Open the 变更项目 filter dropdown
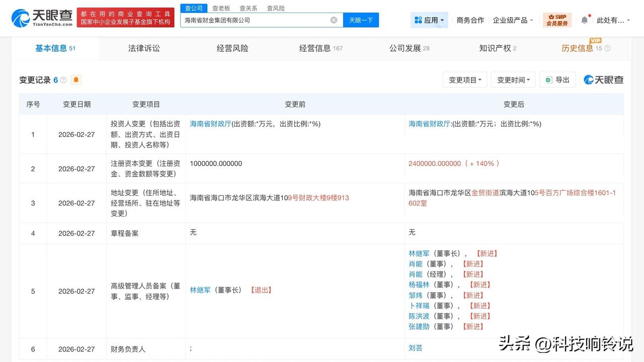 465,80
